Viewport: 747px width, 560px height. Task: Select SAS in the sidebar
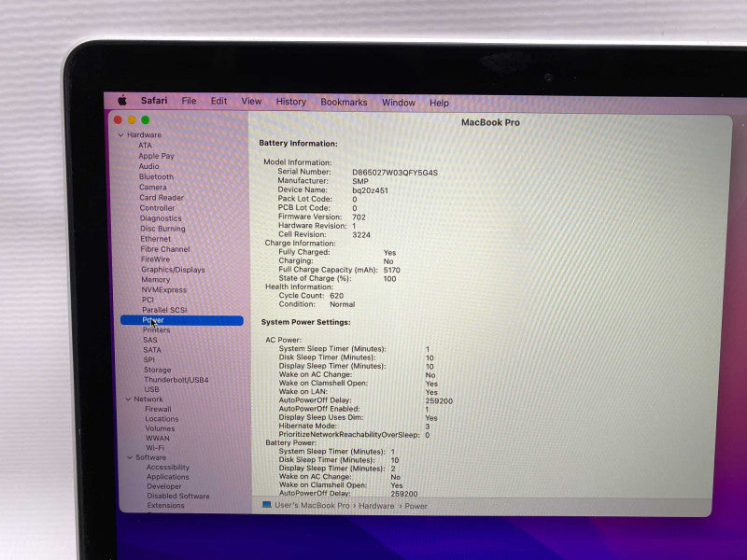[x=150, y=340]
